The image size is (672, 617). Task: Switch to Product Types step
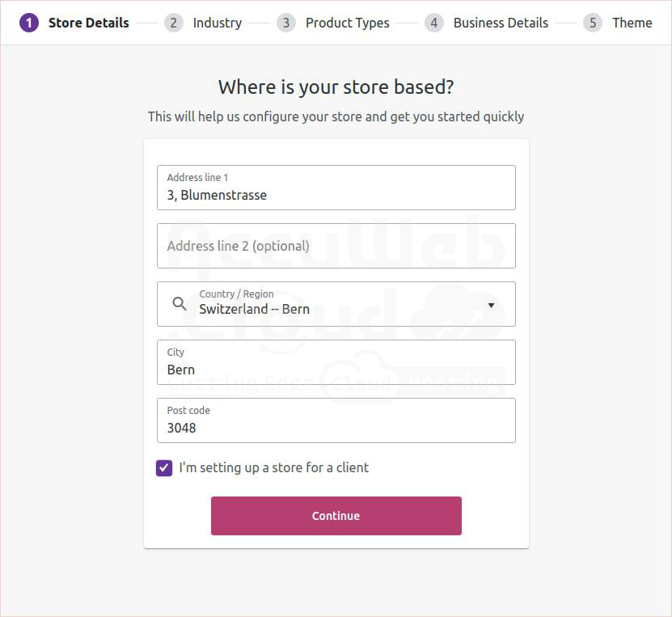347,23
